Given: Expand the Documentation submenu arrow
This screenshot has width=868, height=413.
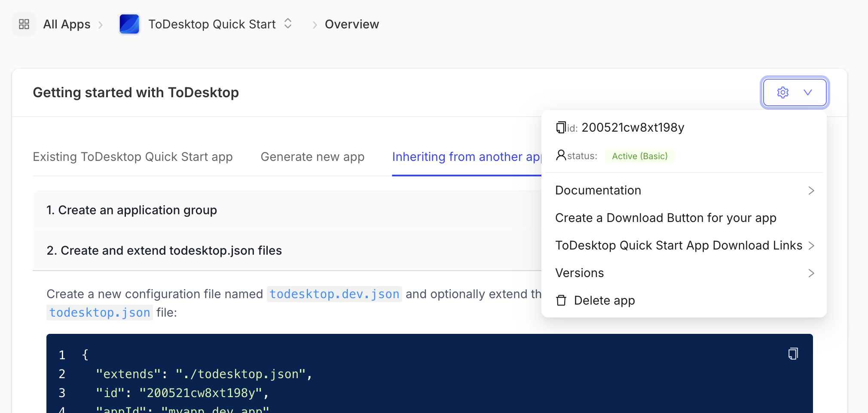Looking at the screenshot, I should tap(811, 191).
